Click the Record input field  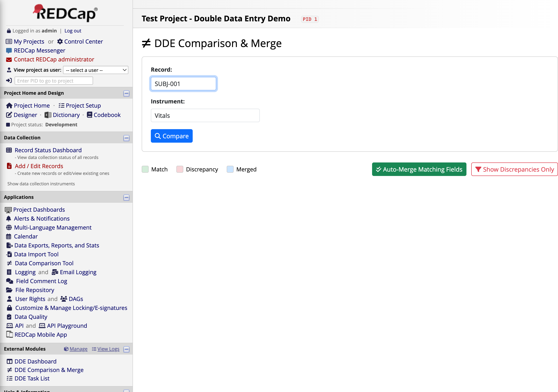[x=183, y=84]
